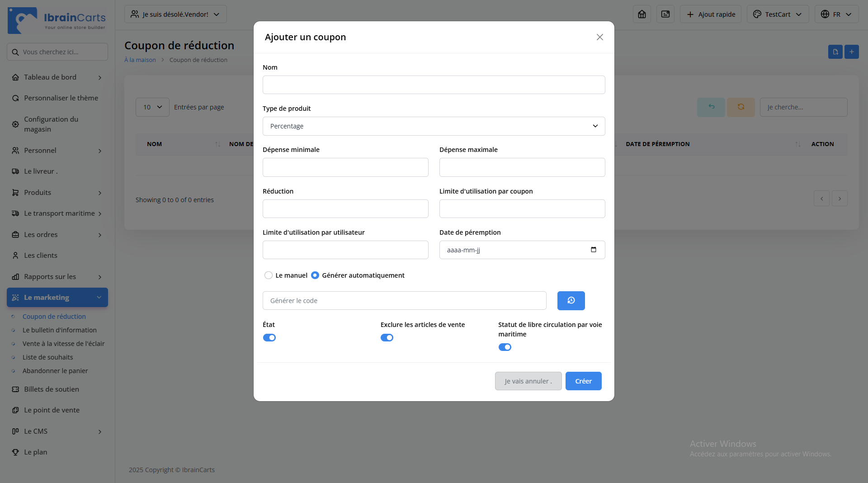Click the orange refresh icon button
Viewport: 868px width, 483px height.
[x=741, y=107]
